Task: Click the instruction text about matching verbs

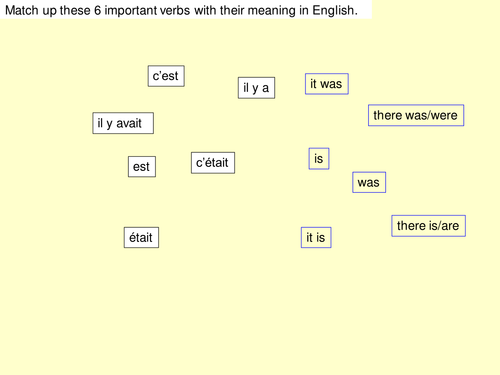Action: pos(182,10)
